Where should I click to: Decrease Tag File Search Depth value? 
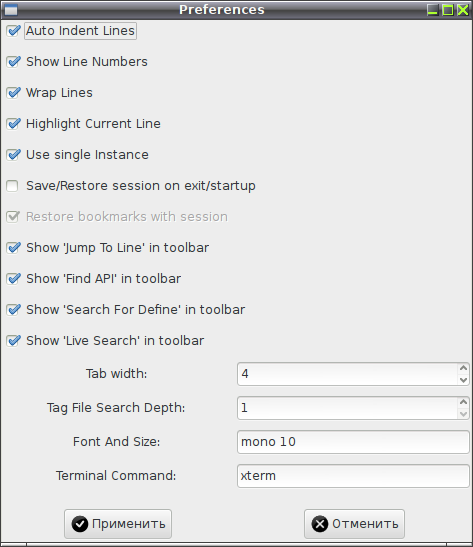pos(463,413)
